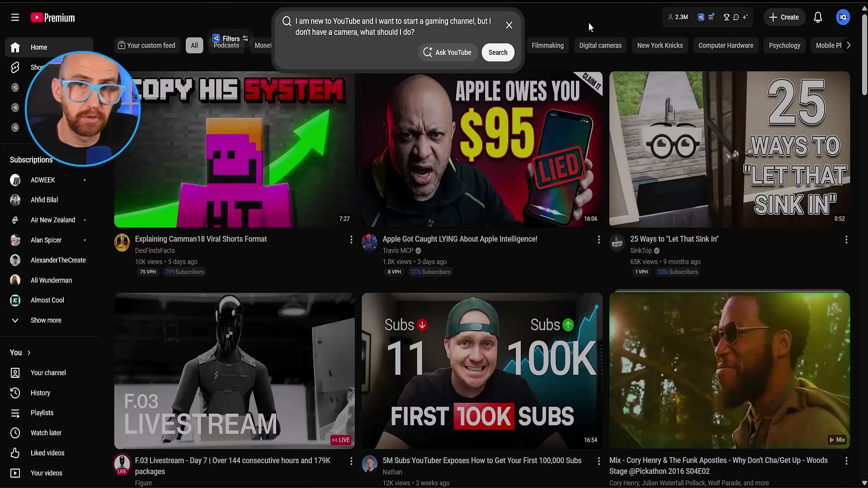Open Liked videos in sidebar
The width and height of the screenshot is (868, 488).
[x=49, y=453]
